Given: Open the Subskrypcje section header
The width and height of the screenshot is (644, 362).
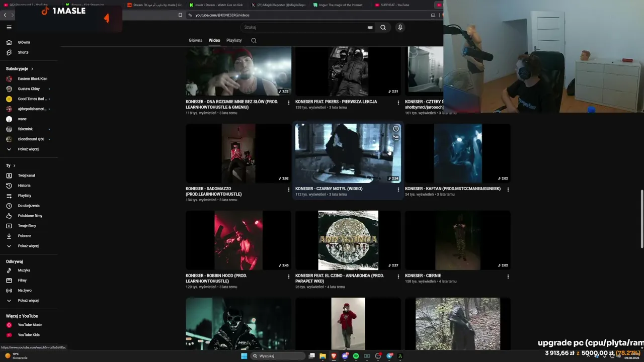Looking at the screenshot, I should 20,69.
